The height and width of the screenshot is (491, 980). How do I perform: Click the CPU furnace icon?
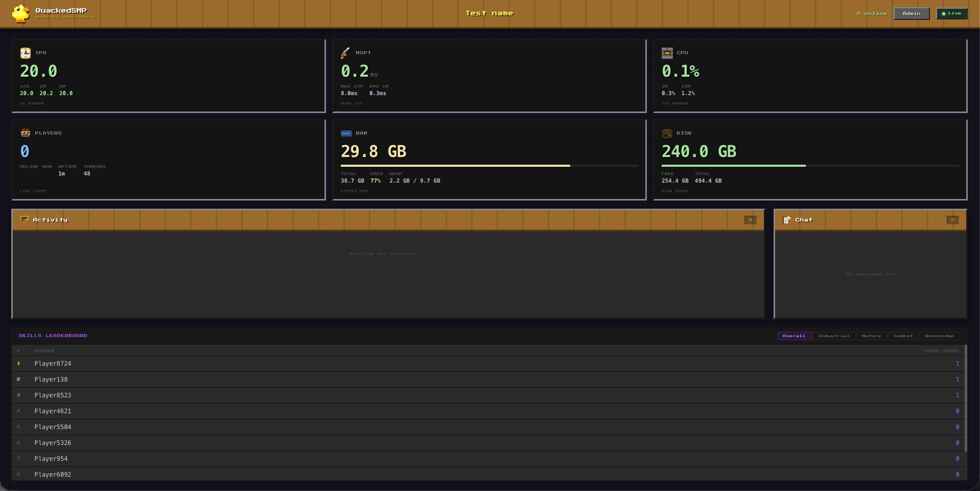[x=667, y=53]
